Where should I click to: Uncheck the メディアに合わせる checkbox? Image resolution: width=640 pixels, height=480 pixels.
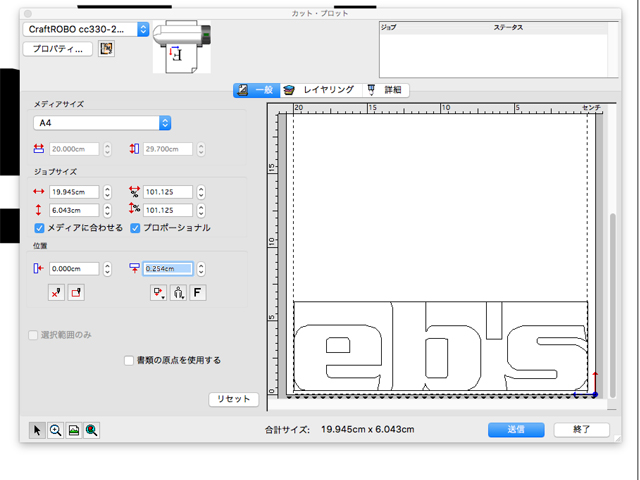(40, 228)
